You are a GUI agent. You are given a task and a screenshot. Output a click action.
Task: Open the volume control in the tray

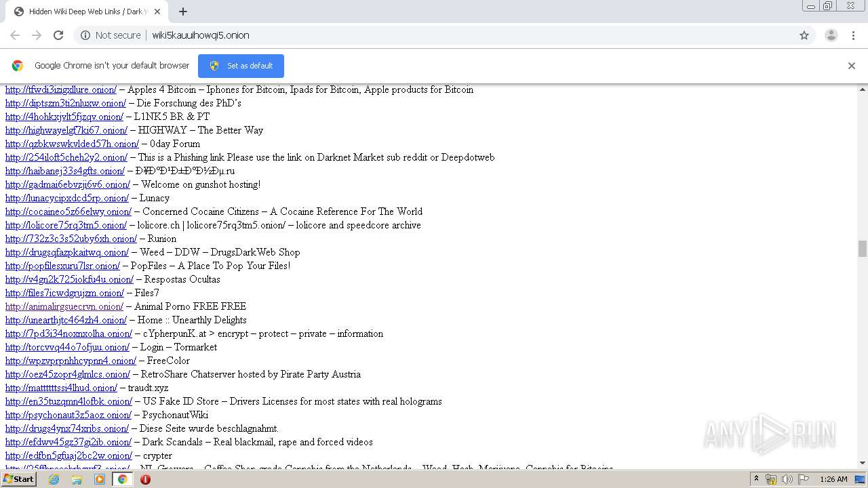click(787, 479)
